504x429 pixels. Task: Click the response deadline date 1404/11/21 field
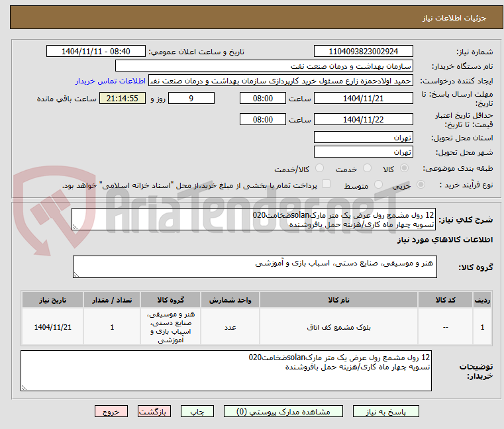click(363, 99)
